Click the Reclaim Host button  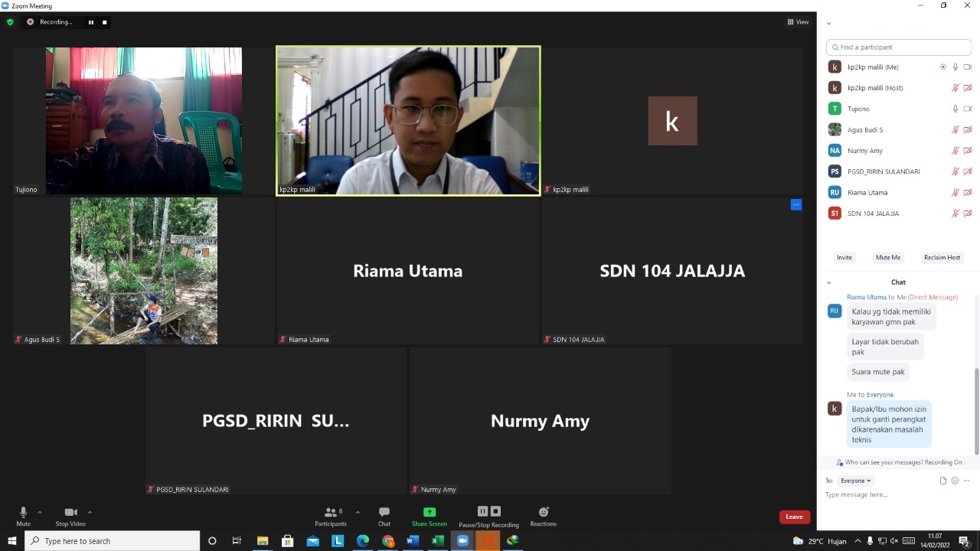click(x=942, y=257)
